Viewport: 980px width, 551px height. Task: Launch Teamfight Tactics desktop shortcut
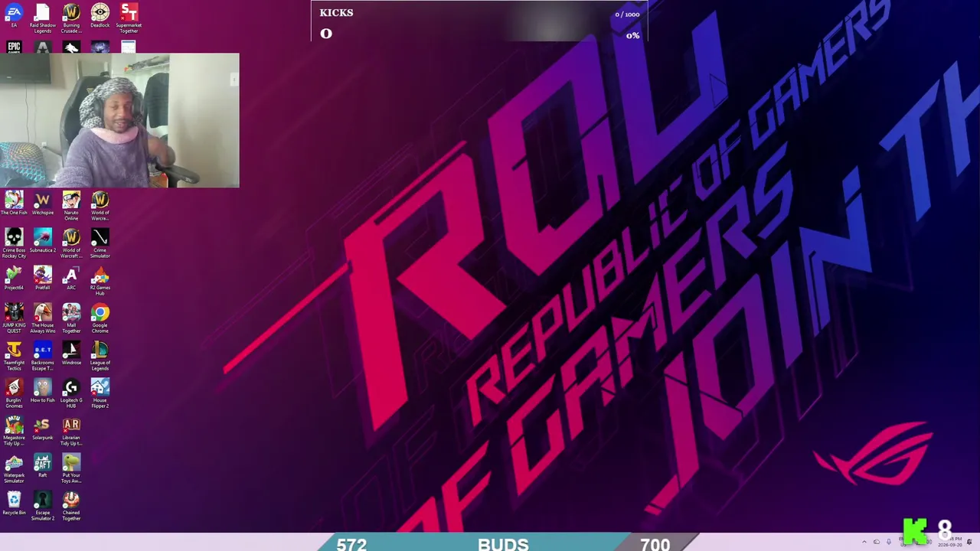pyautogui.click(x=14, y=356)
